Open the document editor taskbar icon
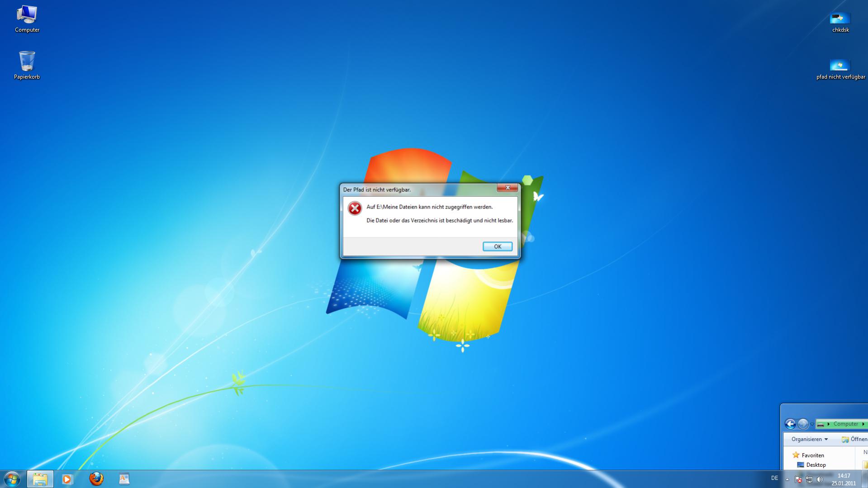The width and height of the screenshot is (868, 488). tap(124, 479)
